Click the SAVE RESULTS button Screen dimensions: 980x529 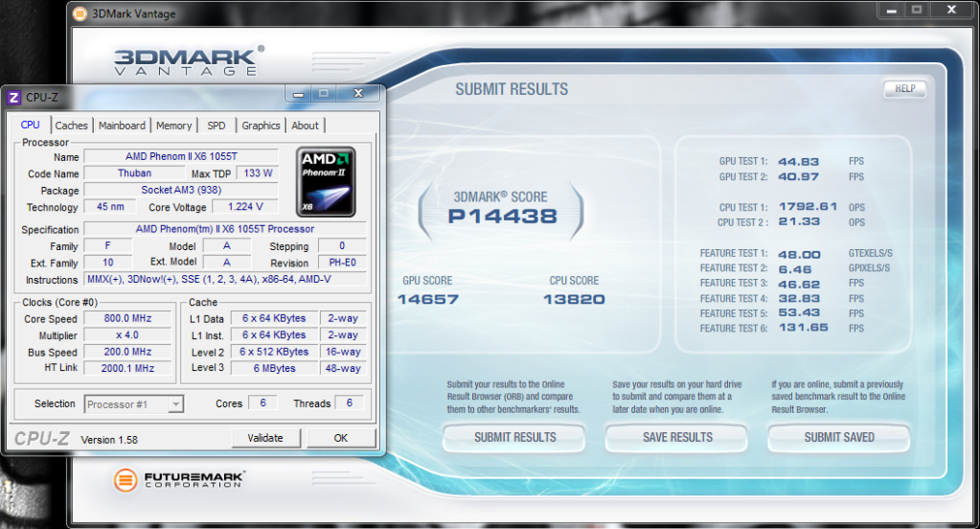click(x=677, y=438)
